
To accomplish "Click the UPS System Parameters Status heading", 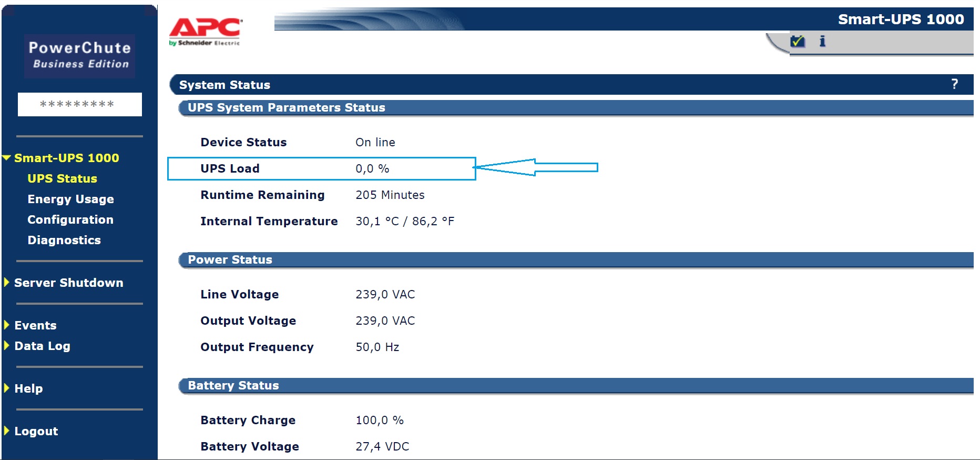I will (287, 107).
